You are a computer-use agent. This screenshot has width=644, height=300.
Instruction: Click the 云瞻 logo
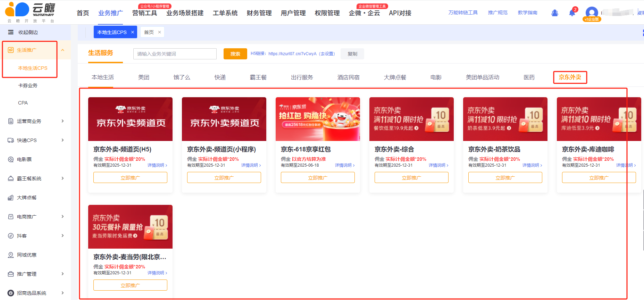pyautogui.click(x=30, y=12)
